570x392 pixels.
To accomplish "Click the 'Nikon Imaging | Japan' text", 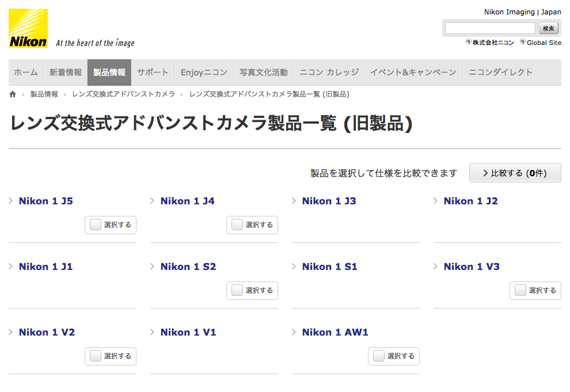I will (x=522, y=12).
